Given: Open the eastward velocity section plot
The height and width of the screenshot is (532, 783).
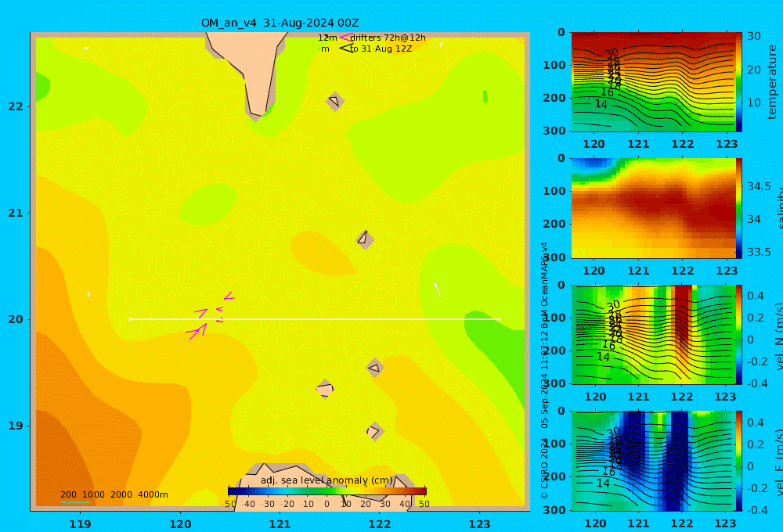Looking at the screenshot, I should [653, 461].
